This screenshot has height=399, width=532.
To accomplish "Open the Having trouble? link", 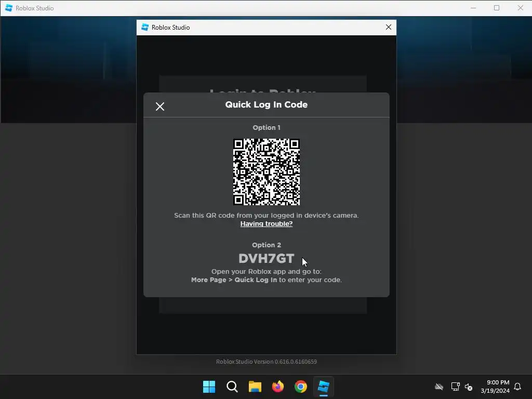I will (267, 224).
